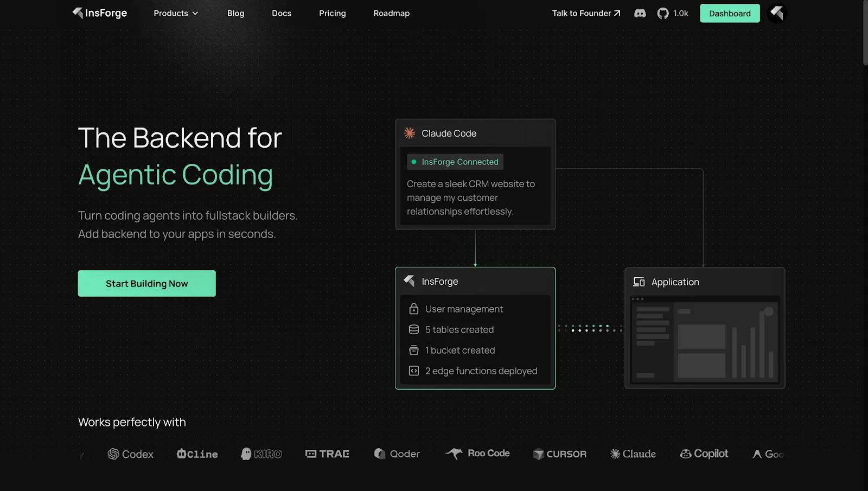Expand the Products dropdown
This screenshot has width=868, height=491.
175,13
